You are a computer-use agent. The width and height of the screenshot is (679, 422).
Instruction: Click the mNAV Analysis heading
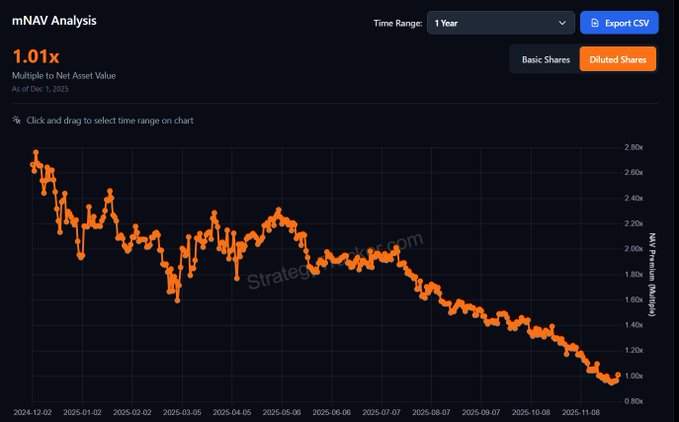click(55, 20)
